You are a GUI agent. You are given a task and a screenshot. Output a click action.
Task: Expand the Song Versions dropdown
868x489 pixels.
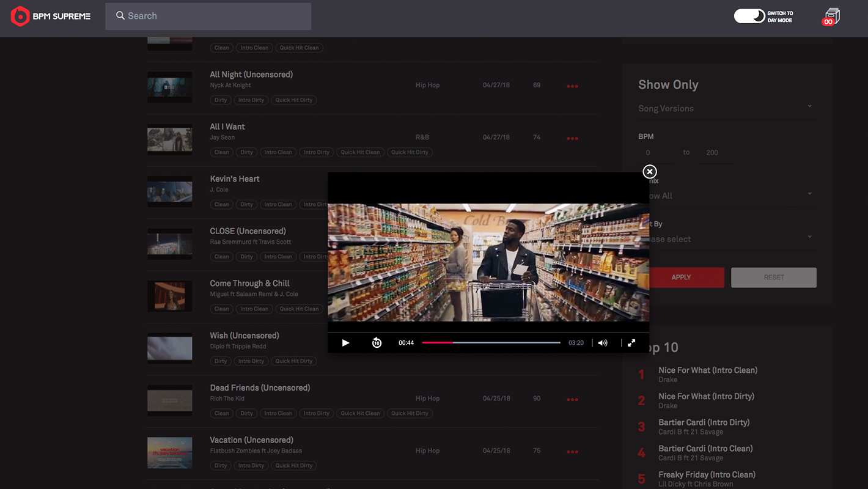click(x=726, y=108)
